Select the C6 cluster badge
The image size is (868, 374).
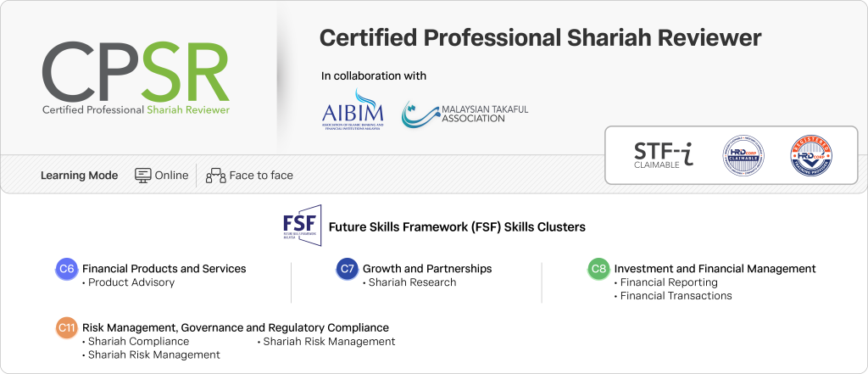(x=67, y=269)
